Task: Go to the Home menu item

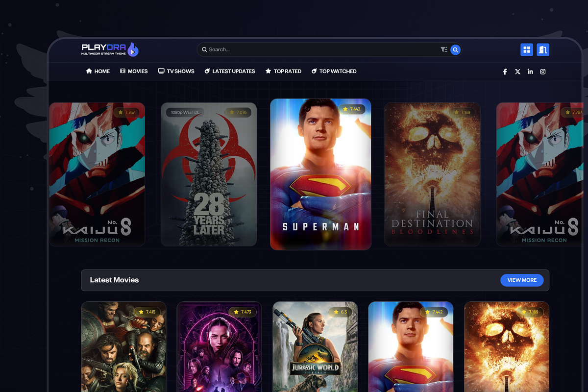Action: click(98, 71)
